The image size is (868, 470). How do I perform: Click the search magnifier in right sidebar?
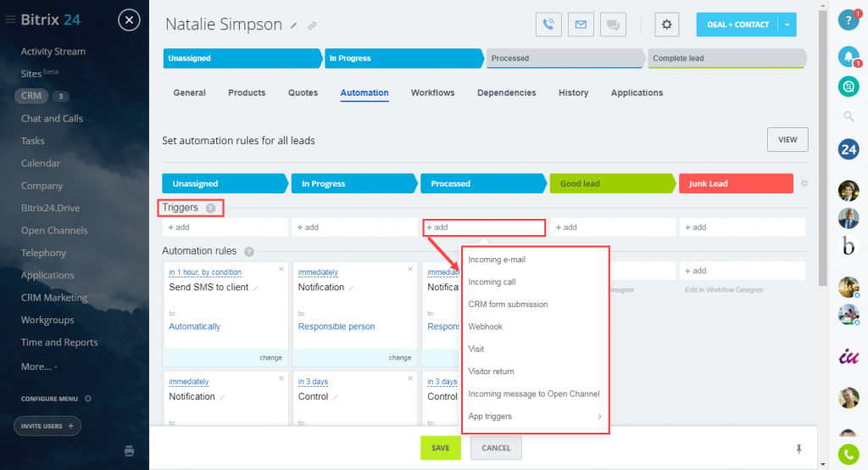[x=848, y=116]
